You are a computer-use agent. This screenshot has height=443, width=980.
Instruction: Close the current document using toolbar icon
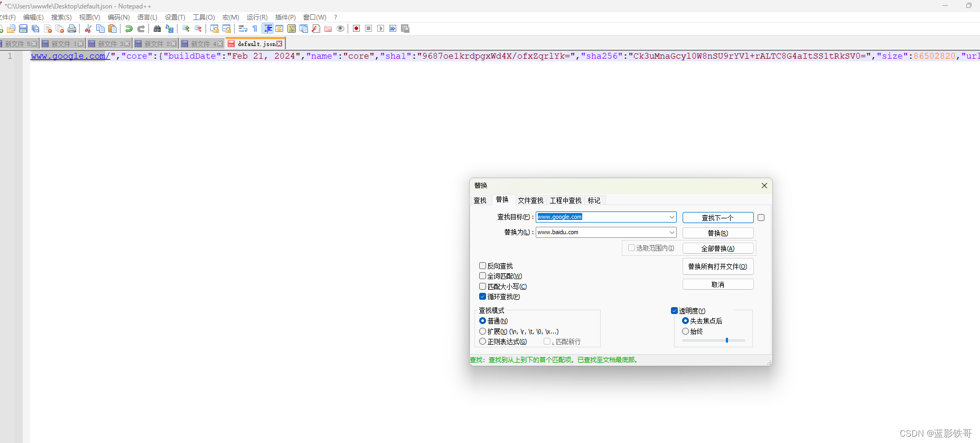pos(48,29)
